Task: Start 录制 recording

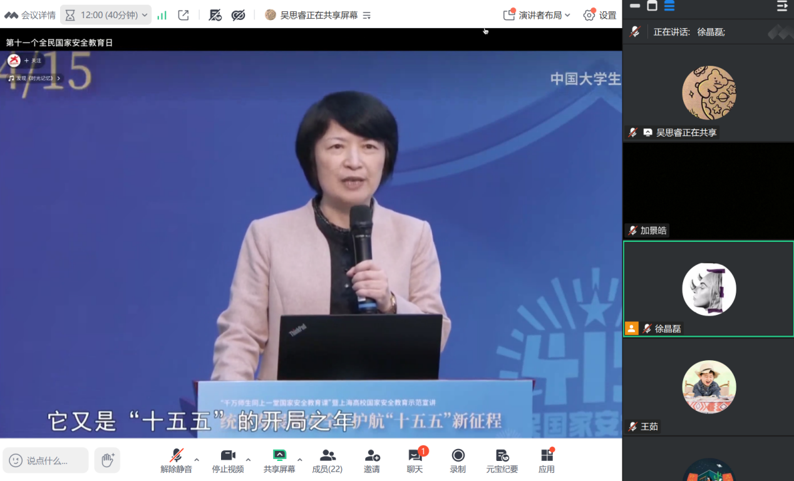Action: click(458, 460)
